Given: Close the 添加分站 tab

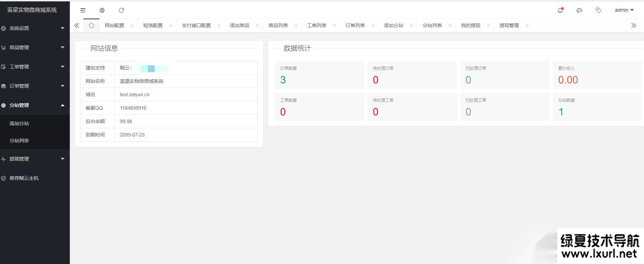Looking at the screenshot, I should [412, 25].
